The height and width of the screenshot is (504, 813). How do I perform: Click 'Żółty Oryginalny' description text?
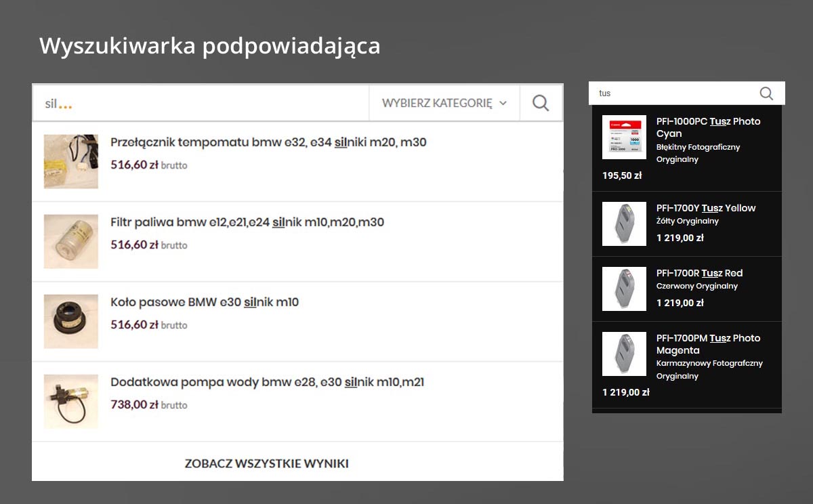[688, 221]
